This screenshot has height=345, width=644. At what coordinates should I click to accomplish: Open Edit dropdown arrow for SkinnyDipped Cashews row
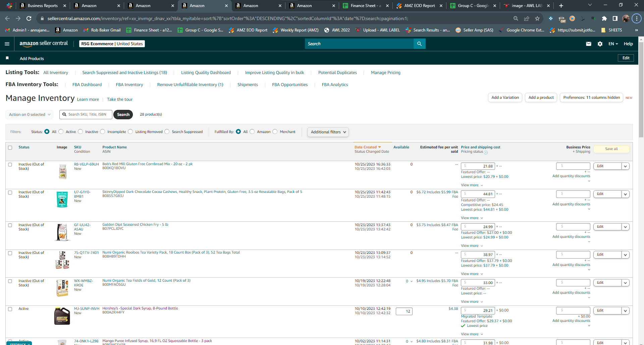tap(626, 194)
